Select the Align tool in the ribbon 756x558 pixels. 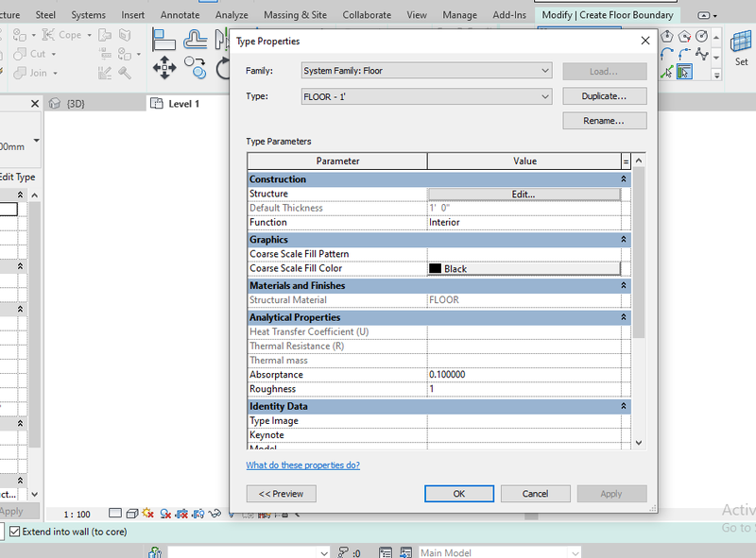pyautogui.click(x=163, y=40)
